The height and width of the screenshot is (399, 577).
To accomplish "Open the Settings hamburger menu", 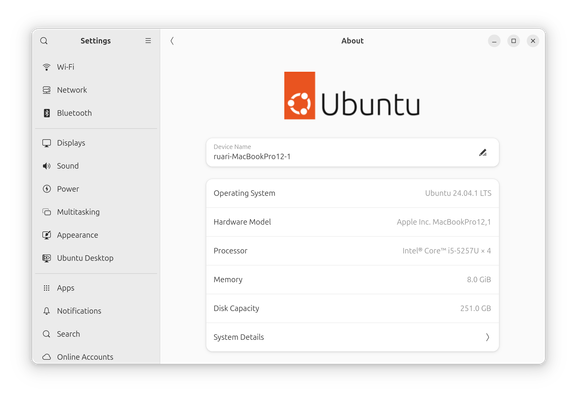I will [x=148, y=40].
